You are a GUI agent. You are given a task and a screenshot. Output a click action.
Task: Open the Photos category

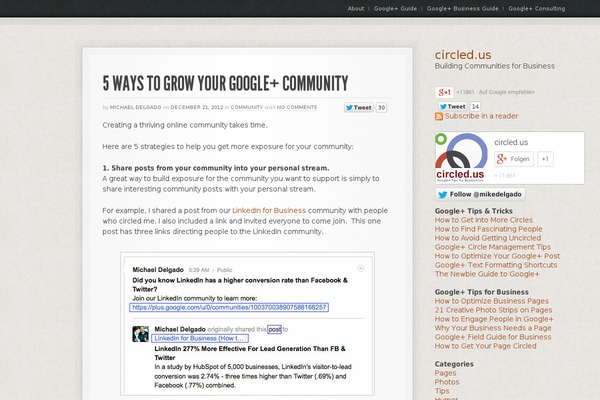[x=447, y=382]
